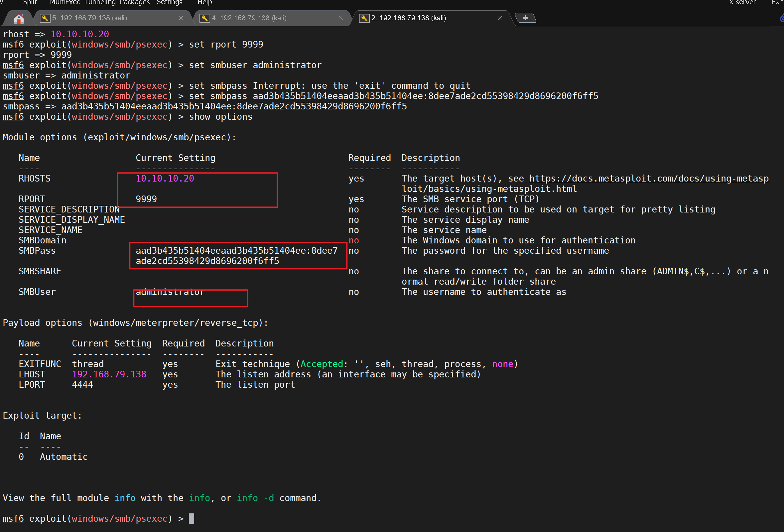Screen dimensions: 784x532
Task: Click the new tab plus button
Action: tap(525, 18)
